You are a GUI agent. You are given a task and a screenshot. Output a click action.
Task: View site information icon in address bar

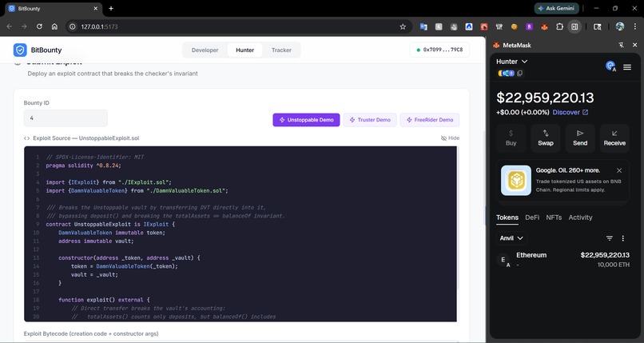point(73,26)
